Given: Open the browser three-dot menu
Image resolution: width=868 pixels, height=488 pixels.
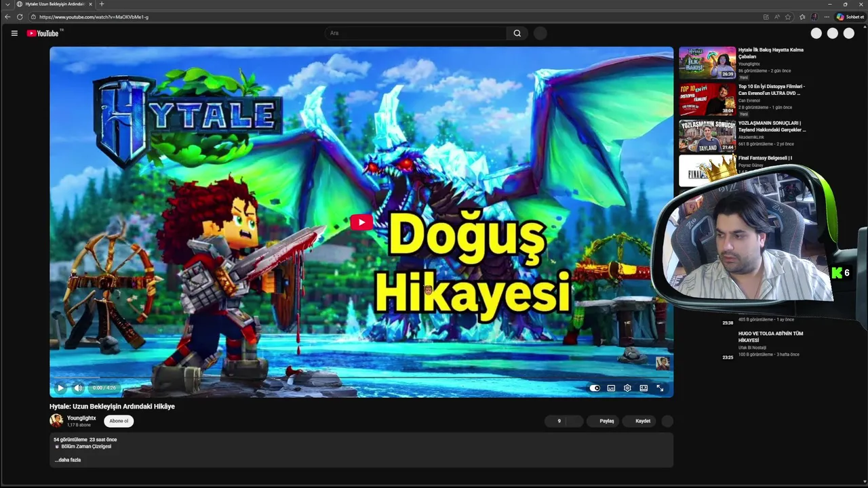Looking at the screenshot, I should 827,17.
